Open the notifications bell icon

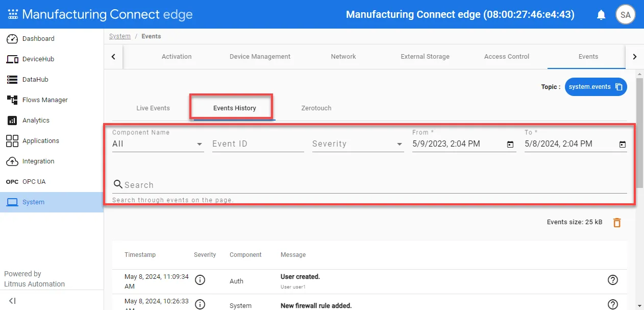pos(601,15)
